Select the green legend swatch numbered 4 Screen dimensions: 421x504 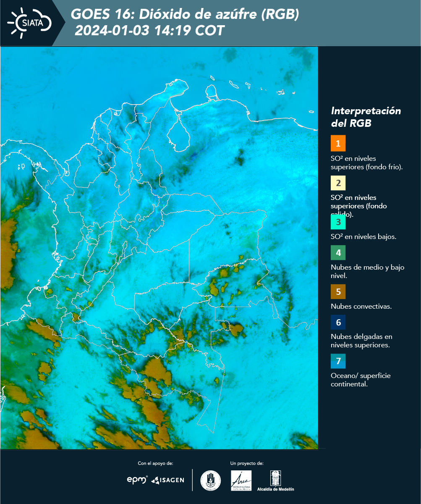point(338,253)
